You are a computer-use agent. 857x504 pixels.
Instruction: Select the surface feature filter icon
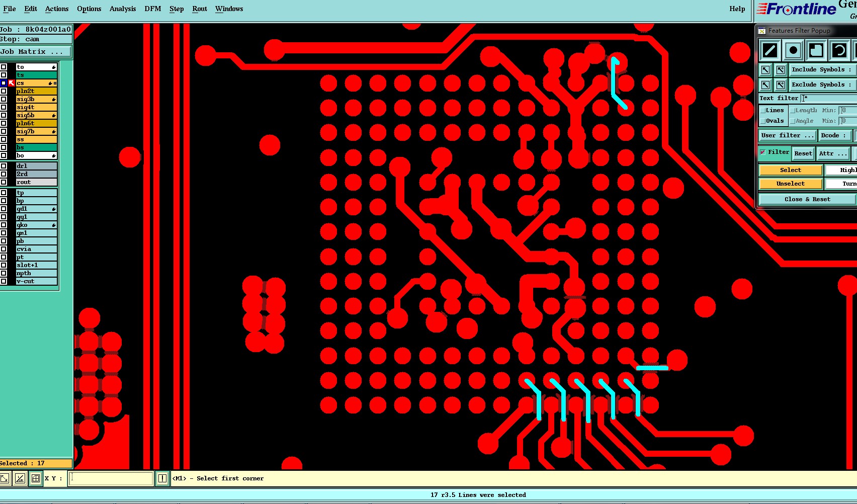point(816,50)
